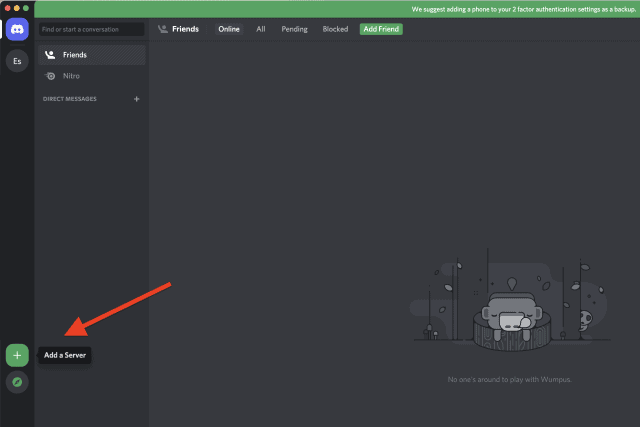640x427 pixels.
Task: Maximize the window with green macOS button
Action: 26,8
